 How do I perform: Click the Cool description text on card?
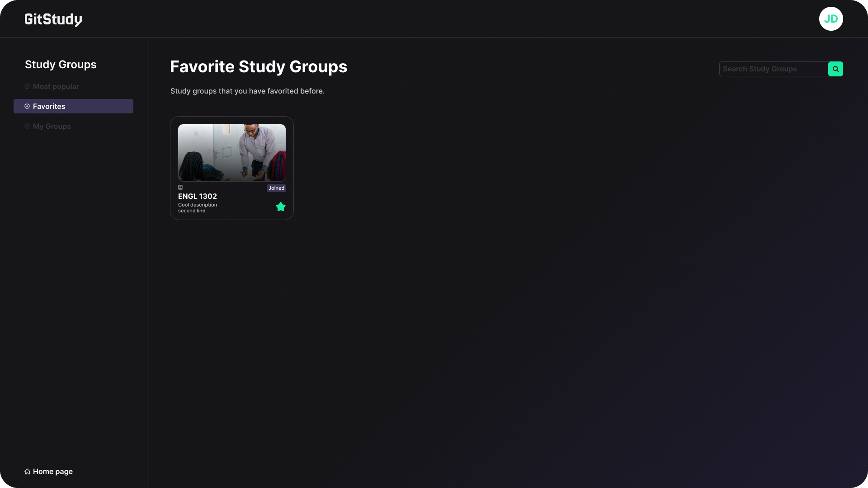198,205
